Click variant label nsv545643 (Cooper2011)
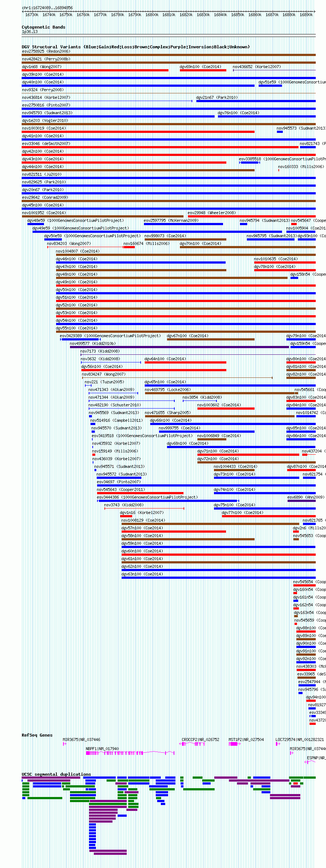 (x=121, y=489)
